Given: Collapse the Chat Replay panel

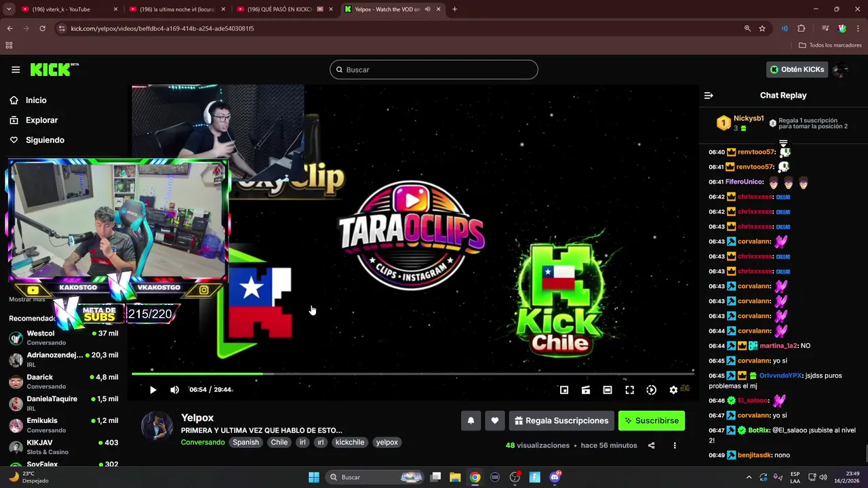Looking at the screenshot, I should pyautogui.click(x=709, y=96).
